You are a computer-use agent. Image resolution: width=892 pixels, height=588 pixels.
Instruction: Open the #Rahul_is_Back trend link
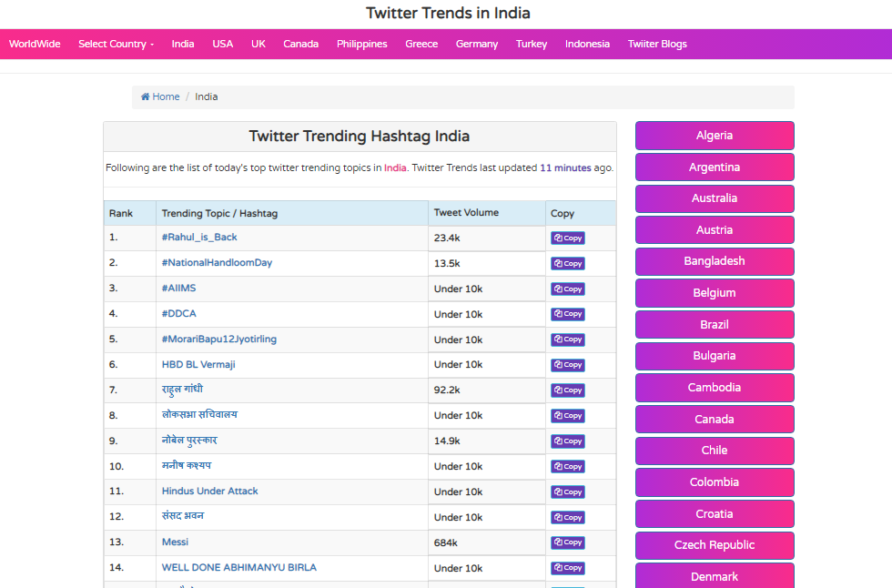pos(199,238)
